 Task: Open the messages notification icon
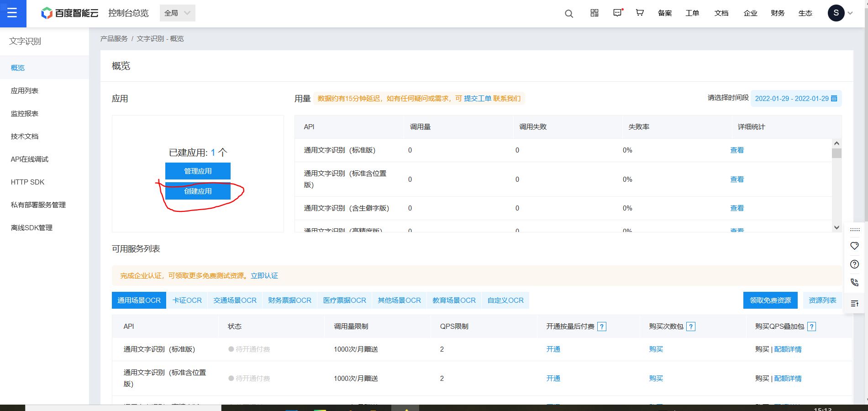tap(618, 13)
